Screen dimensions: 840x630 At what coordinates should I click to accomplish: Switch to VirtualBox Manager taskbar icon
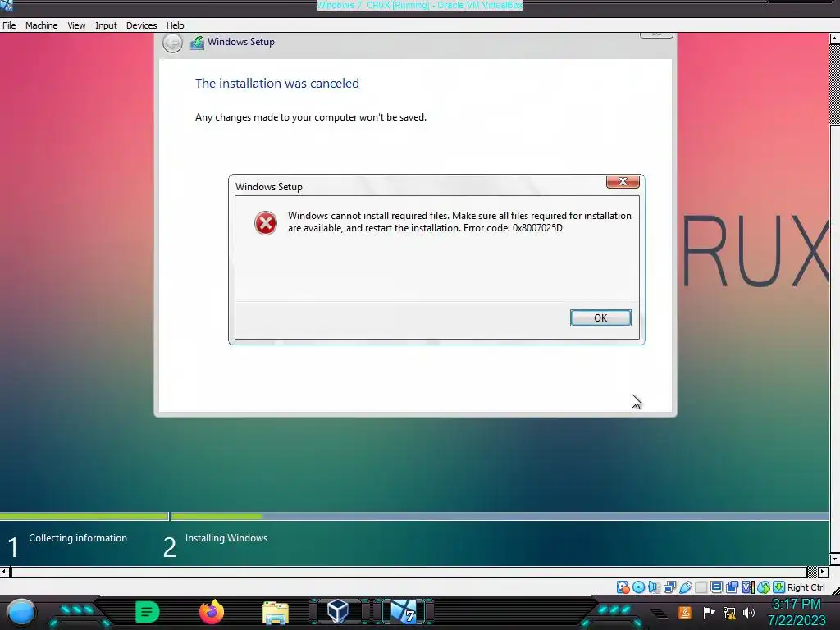coord(338,612)
